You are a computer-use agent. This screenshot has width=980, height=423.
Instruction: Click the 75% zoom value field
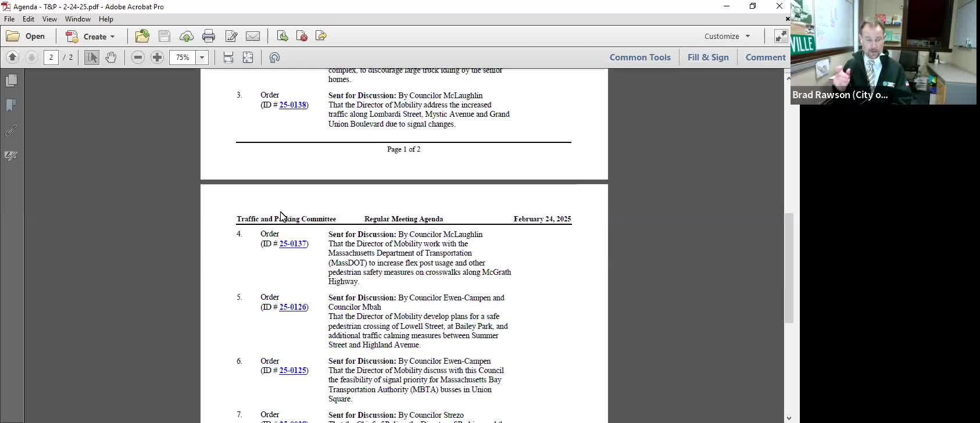click(x=183, y=58)
